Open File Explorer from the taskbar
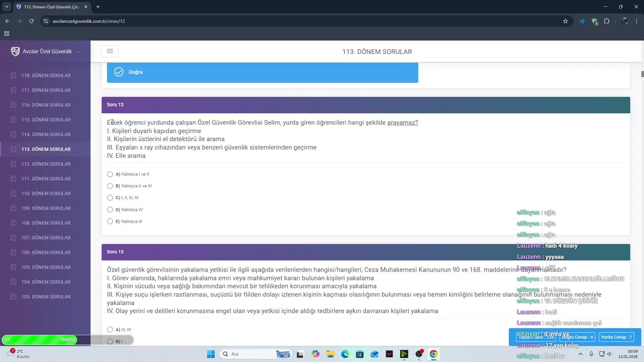 tap(330, 354)
